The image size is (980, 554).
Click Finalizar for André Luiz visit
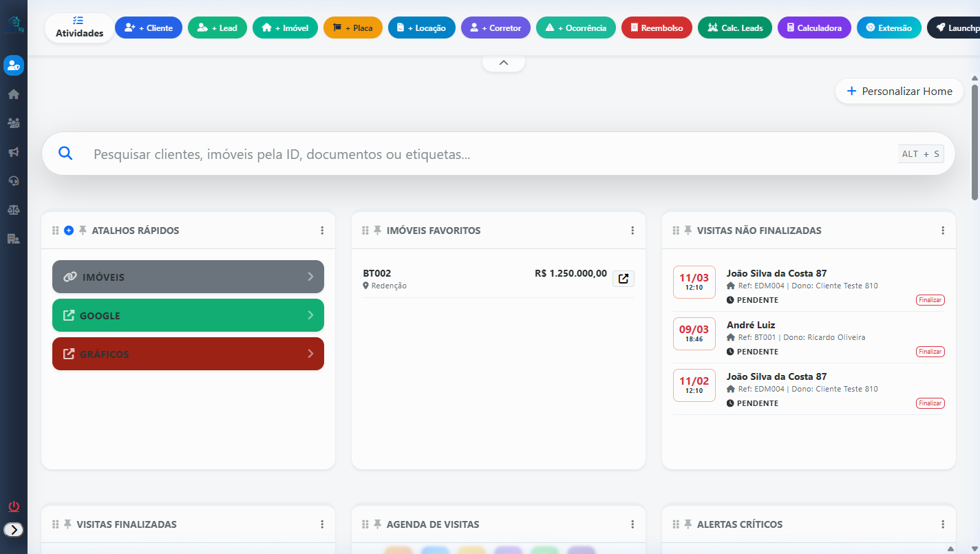[930, 352]
